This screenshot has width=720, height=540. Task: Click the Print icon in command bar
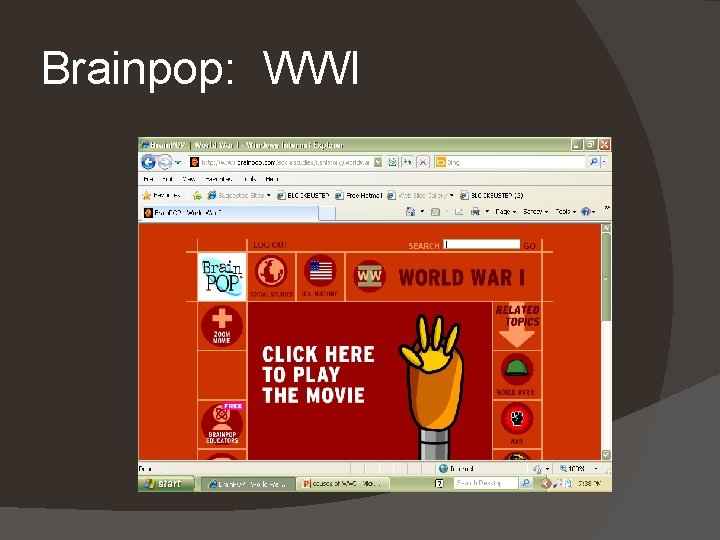[476, 212]
